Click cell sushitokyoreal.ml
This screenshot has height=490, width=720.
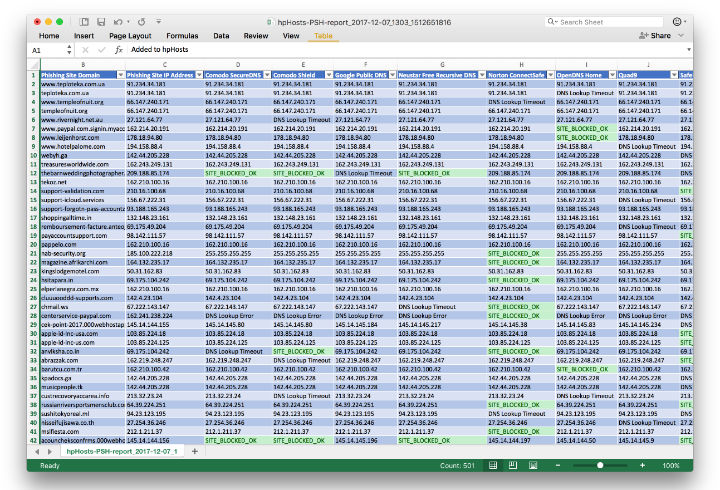coord(83,414)
